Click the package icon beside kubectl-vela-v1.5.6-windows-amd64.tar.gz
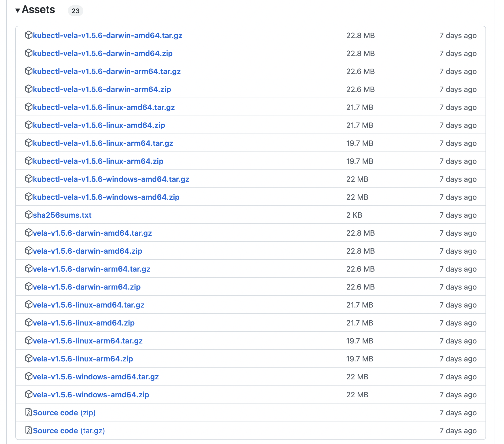 (28, 179)
